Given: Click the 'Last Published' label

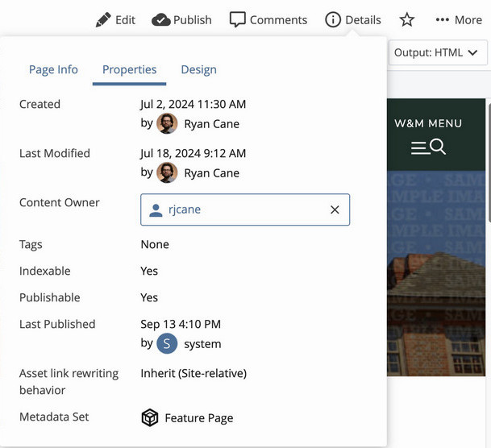Looking at the screenshot, I should 57,324.
